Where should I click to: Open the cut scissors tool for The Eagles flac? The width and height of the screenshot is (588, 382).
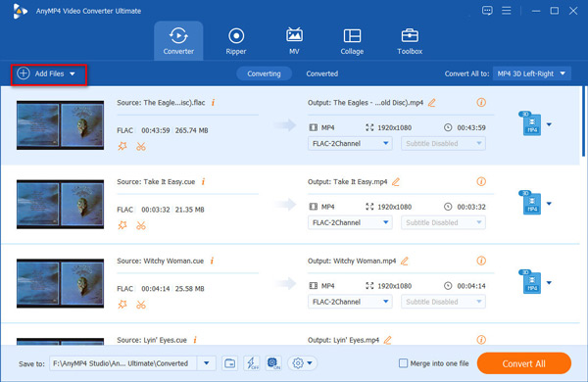[141, 146]
